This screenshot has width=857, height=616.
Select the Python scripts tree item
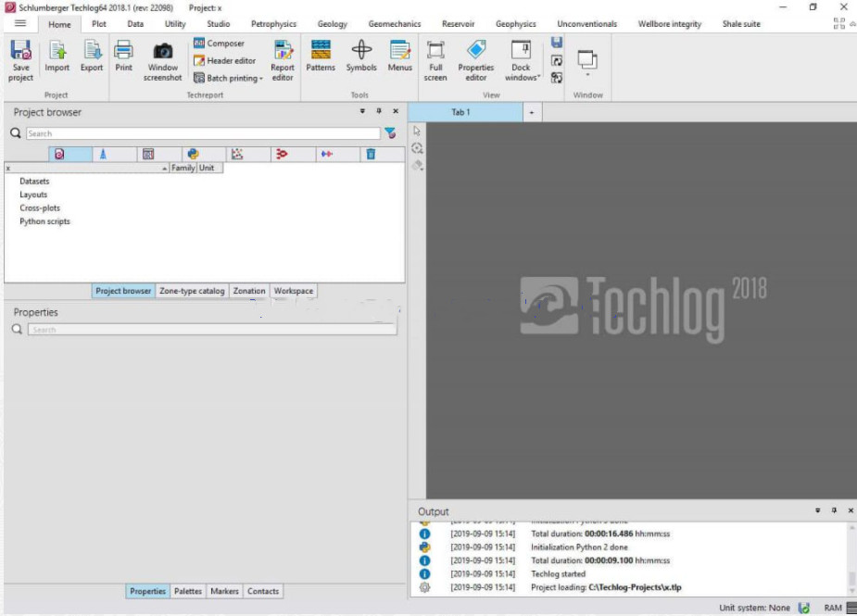[44, 221]
